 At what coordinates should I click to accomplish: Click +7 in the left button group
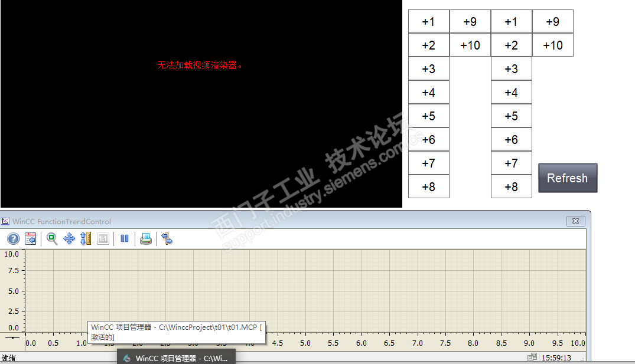[428, 163]
